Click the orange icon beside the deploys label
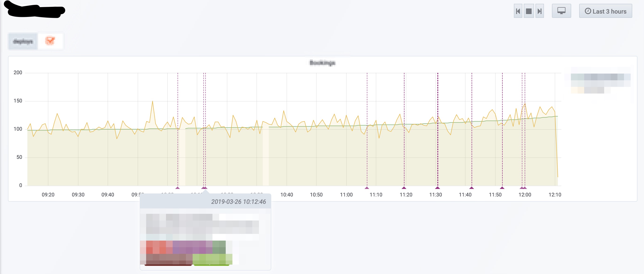The image size is (644, 274). [x=50, y=41]
